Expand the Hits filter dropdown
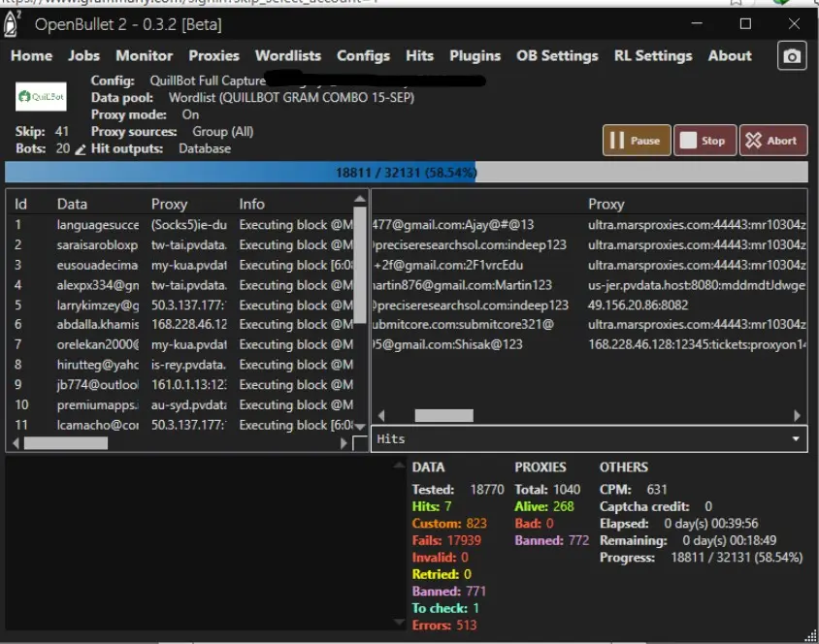This screenshot has height=644, width=819. pyautogui.click(x=796, y=439)
